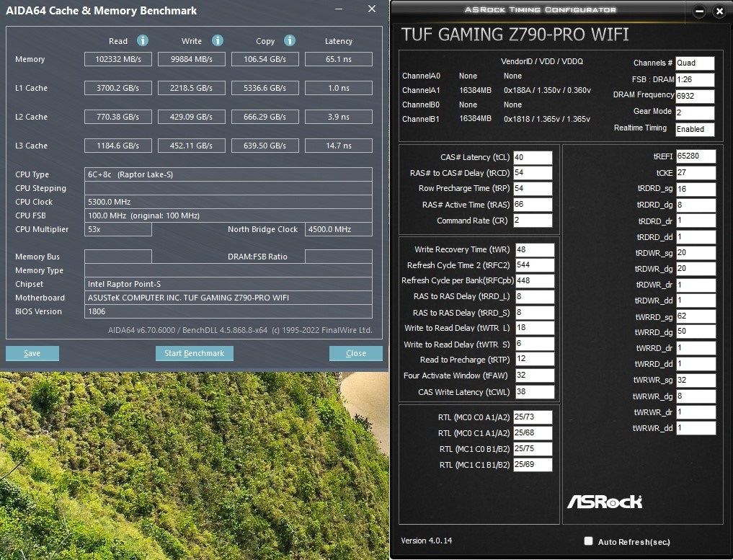Select the tRRD_S field
The image size is (733, 560).
click(x=535, y=313)
